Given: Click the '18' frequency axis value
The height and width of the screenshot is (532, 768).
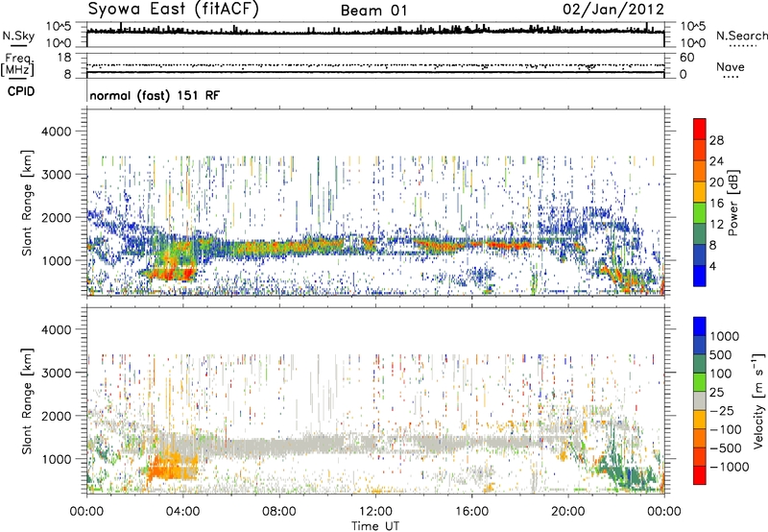Looking at the screenshot, I should pos(64,58).
